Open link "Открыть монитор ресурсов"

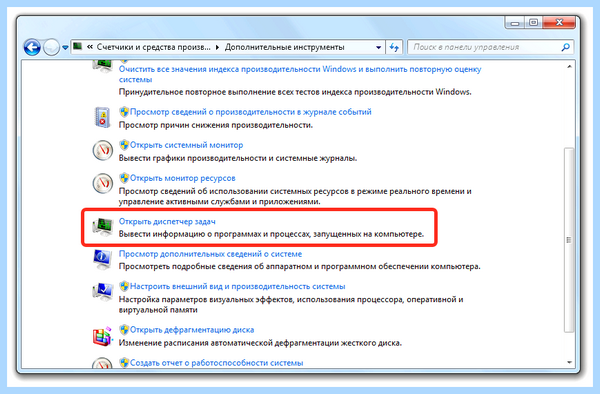[183, 178]
